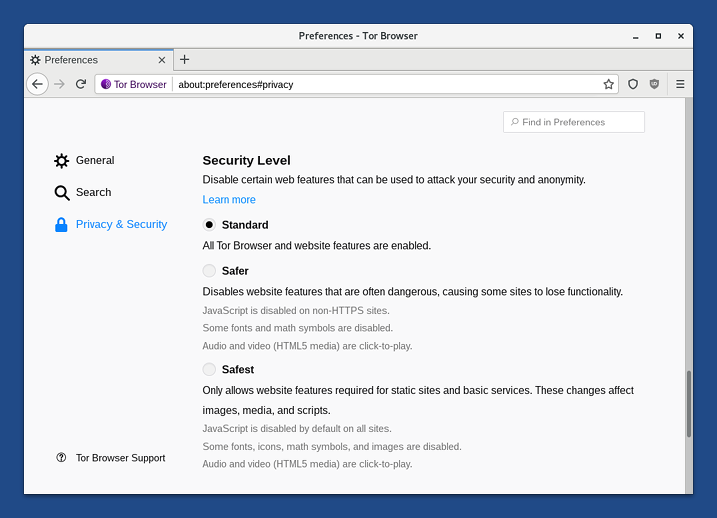Open the Tor Browser identity icon in the address bar

coord(106,84)
